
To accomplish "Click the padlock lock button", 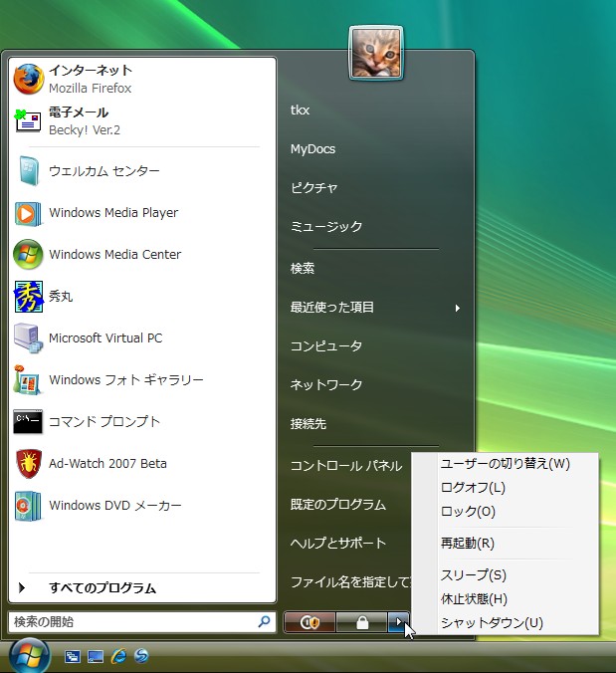I will click(362, 622).
